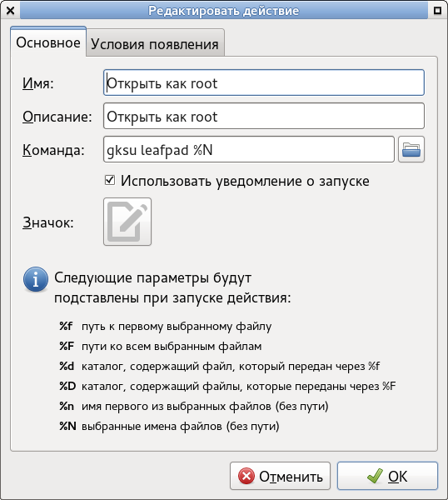Select the Основное tab
Image resolution: width=448 pixels, height=500 pixels.
pos(48,42)
